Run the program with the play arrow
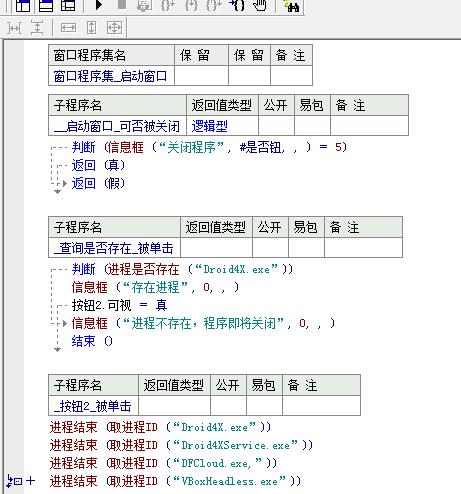Image resolution: width=461 pixels, height=494 pixels. (x=98, y=5)
